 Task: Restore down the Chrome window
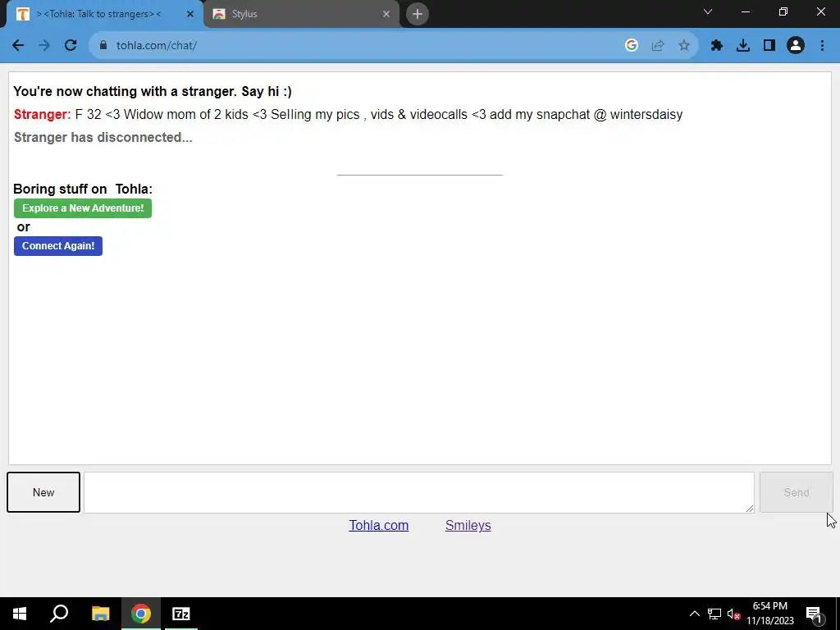pyautogui.click(x=783, y=11)
